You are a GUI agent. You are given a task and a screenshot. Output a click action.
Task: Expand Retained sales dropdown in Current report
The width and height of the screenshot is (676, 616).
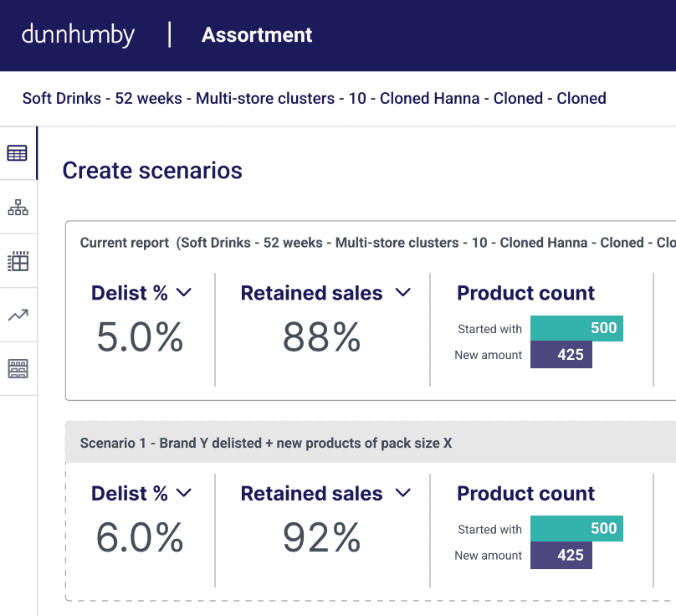403,293
